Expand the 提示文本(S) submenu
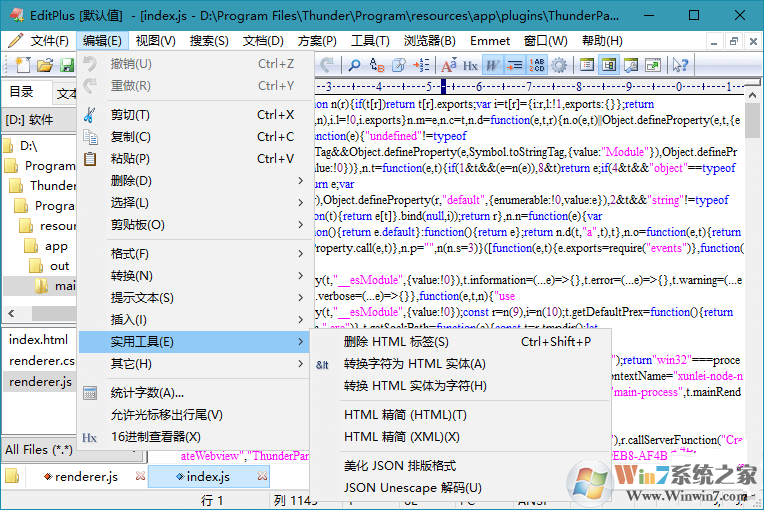 (x=194, y=298)
